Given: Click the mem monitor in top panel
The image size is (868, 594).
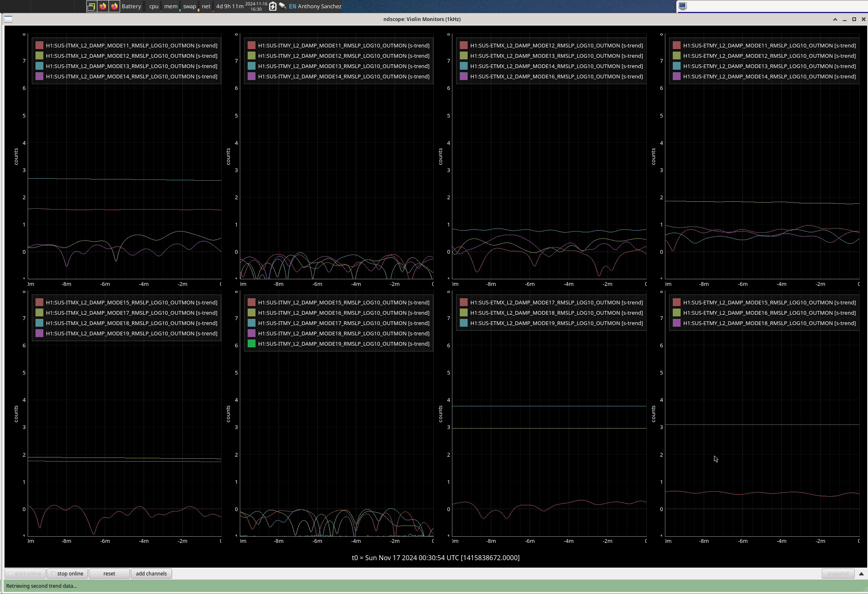Looking at the screenshot, I should [x=171, y=6].
